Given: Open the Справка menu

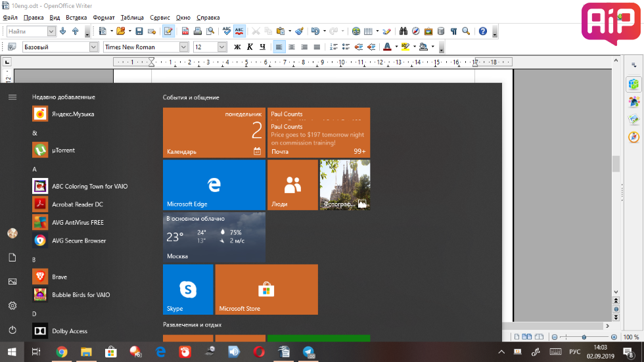Looking at the screenshot, I should (x=208, y=18).
